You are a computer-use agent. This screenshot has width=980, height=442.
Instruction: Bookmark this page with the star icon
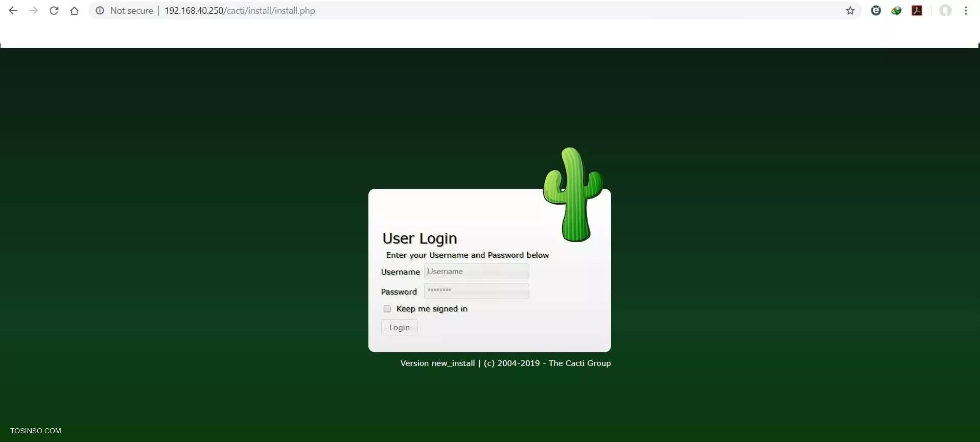point(850,11)
